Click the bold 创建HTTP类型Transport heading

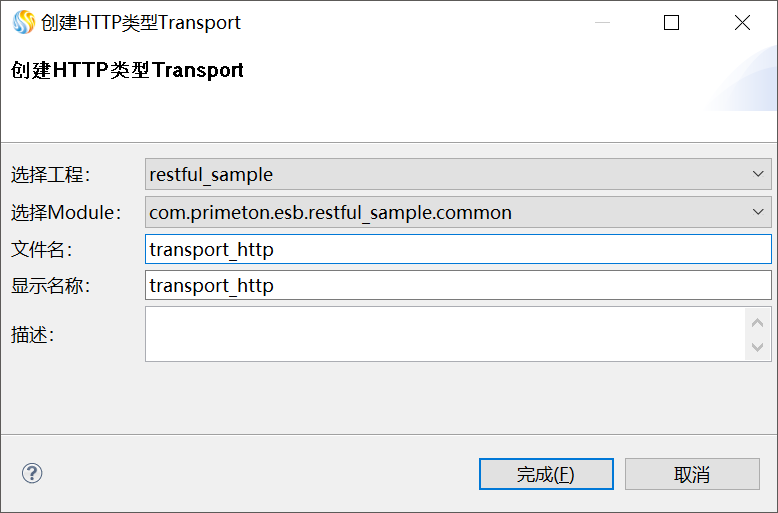127,71
